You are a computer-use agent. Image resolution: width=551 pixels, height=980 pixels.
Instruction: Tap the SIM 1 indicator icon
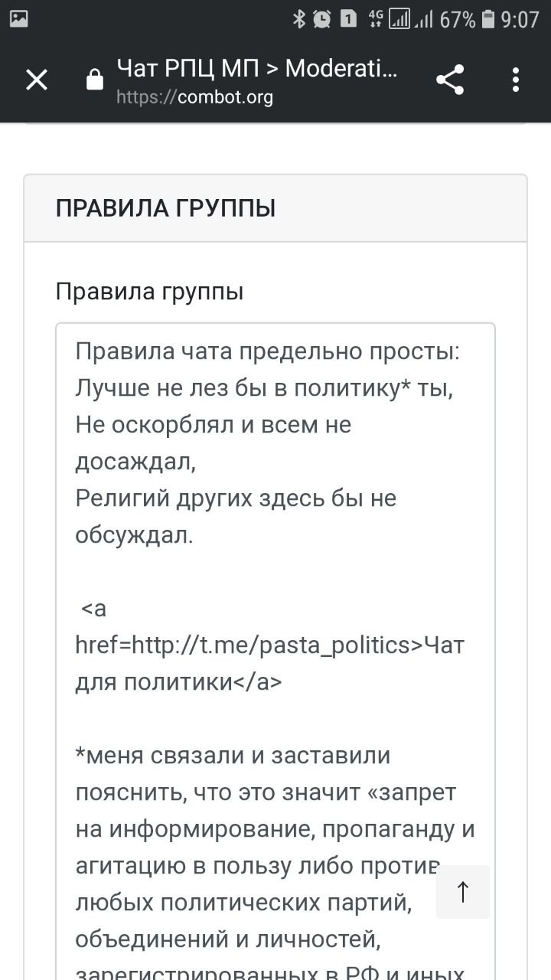(349, 19)
